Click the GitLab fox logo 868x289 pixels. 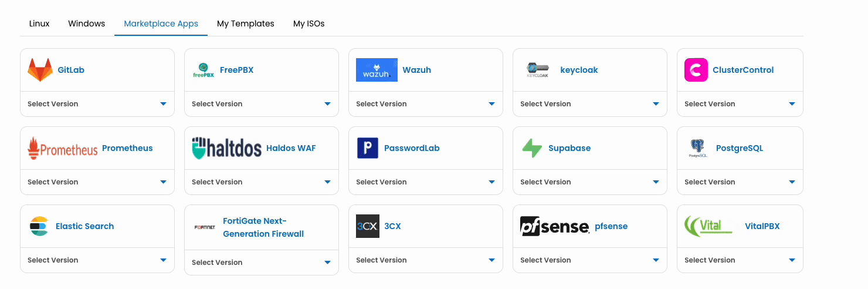[x=40, y=70]
